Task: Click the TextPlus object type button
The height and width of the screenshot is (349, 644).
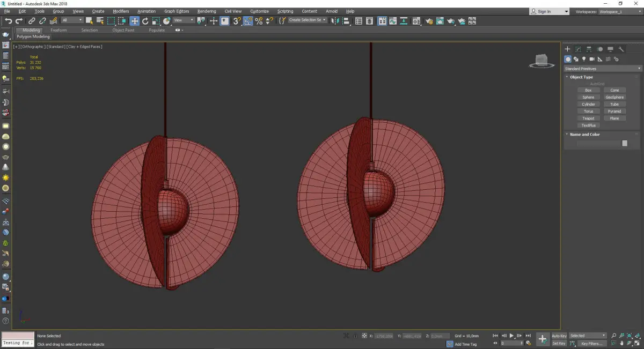Action: pyautogui.click(x=588, y=125)
